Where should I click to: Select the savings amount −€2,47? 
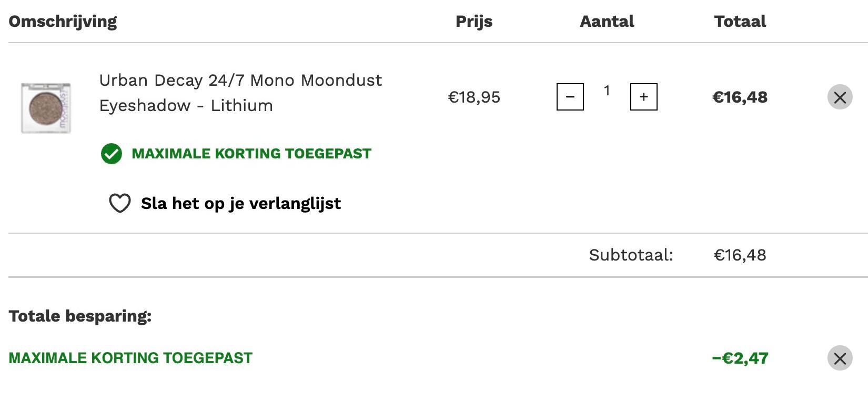(x=740, y=358)
